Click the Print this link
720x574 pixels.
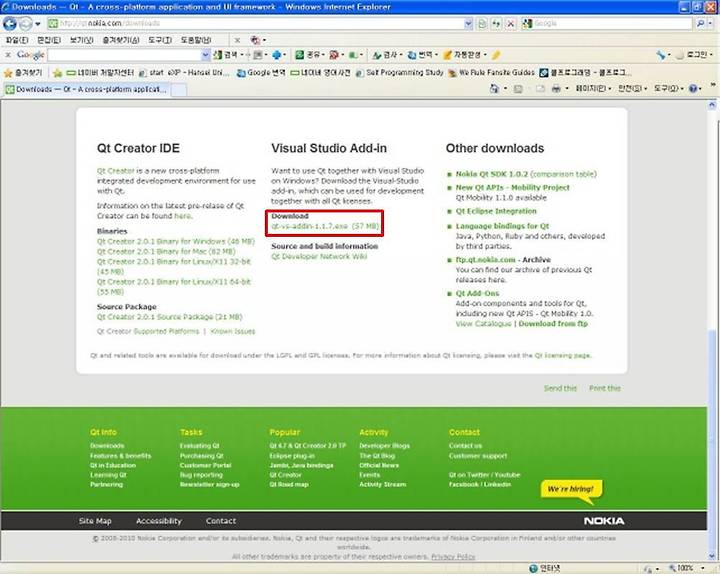[x=605, y=388]
